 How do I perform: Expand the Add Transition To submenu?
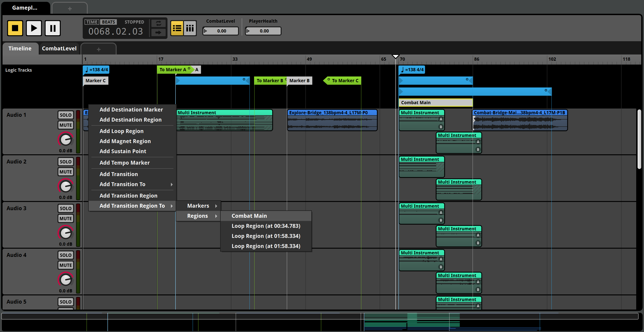132,184
